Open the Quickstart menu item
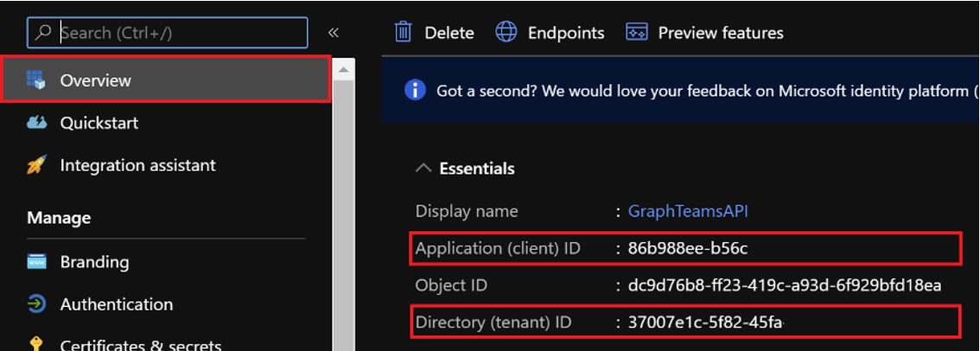Viewport: 980px width, 351px height. pos(99,123)
